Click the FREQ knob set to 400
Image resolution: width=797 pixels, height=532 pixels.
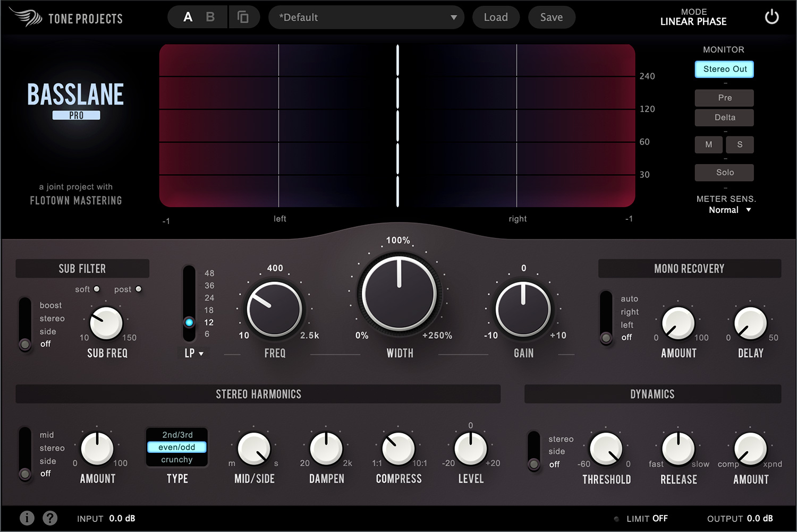pyautogui.click(x=275, y=309)
